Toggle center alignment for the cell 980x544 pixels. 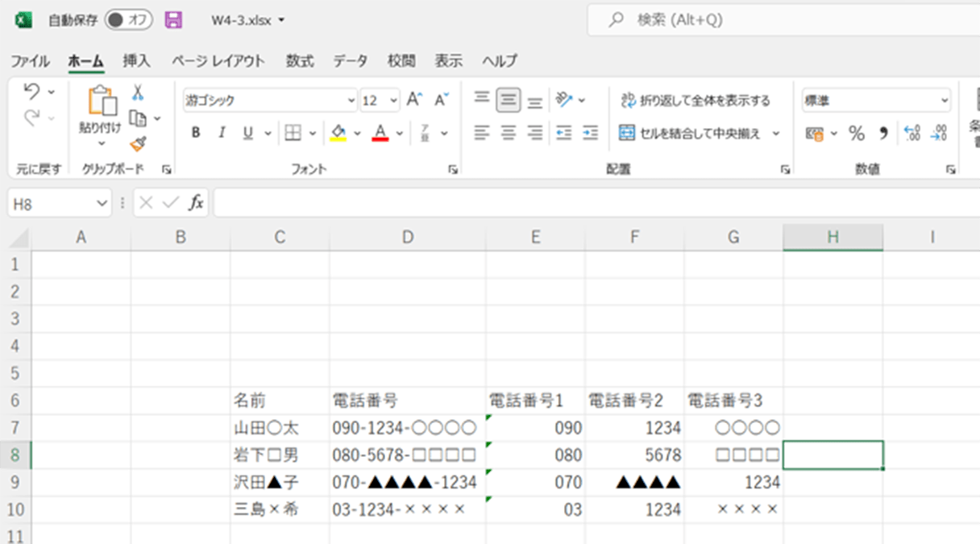coord(509,132)
